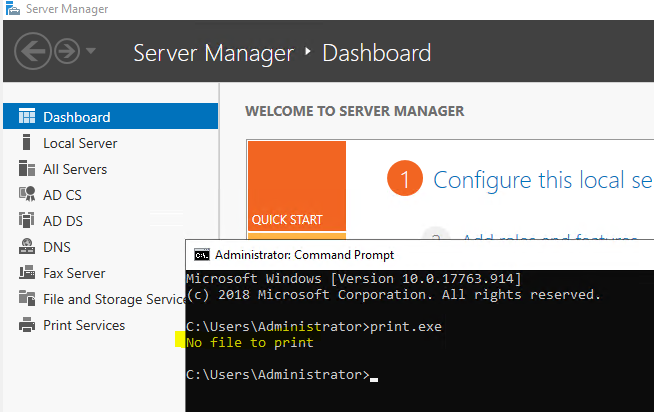The height and width of the screenshot is (412, 654).
Task: Click the Microsoft Windows version line
Action: [354, 278]
